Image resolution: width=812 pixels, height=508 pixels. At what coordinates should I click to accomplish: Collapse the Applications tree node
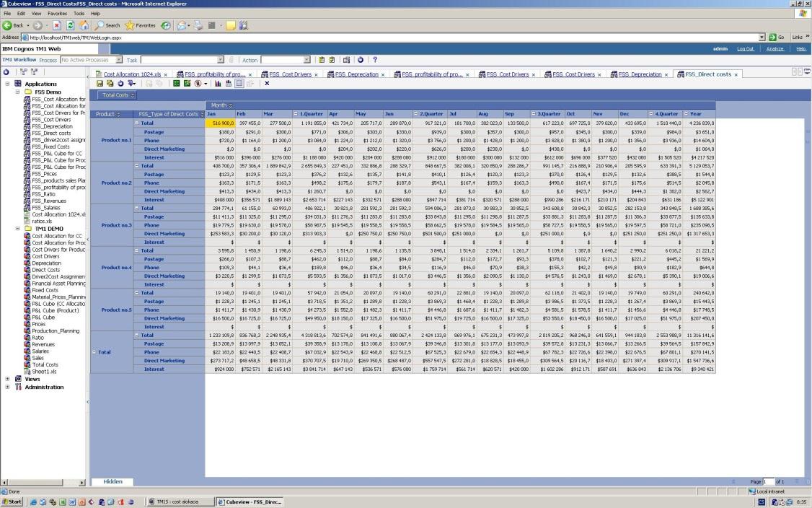[7, 84]
